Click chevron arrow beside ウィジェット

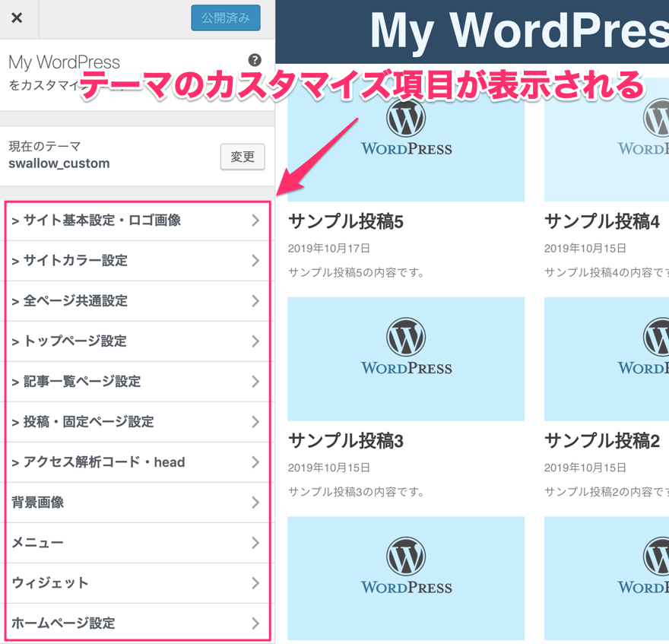click(255, 583)
